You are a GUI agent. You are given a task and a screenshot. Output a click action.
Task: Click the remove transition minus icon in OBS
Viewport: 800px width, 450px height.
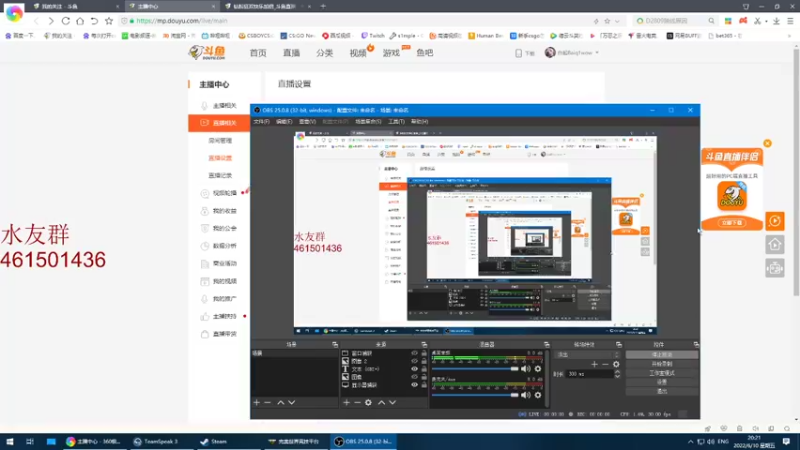click(x=605, y=364)
